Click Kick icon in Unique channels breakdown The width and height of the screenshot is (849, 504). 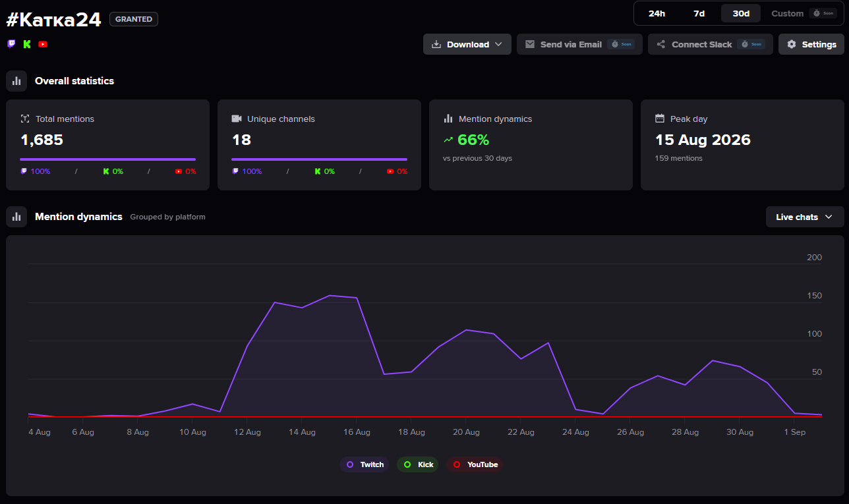[318, 171]
